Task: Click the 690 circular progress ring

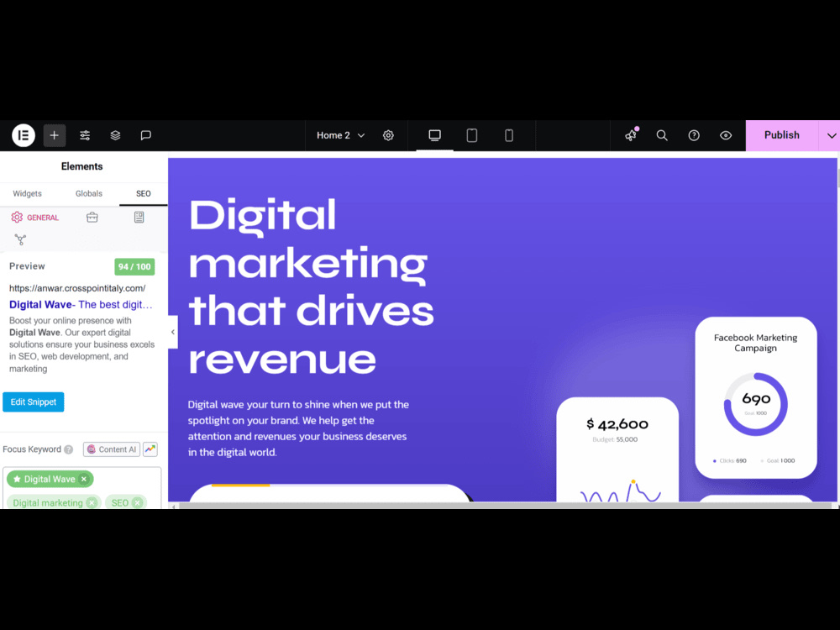Action: pos(756,404)
